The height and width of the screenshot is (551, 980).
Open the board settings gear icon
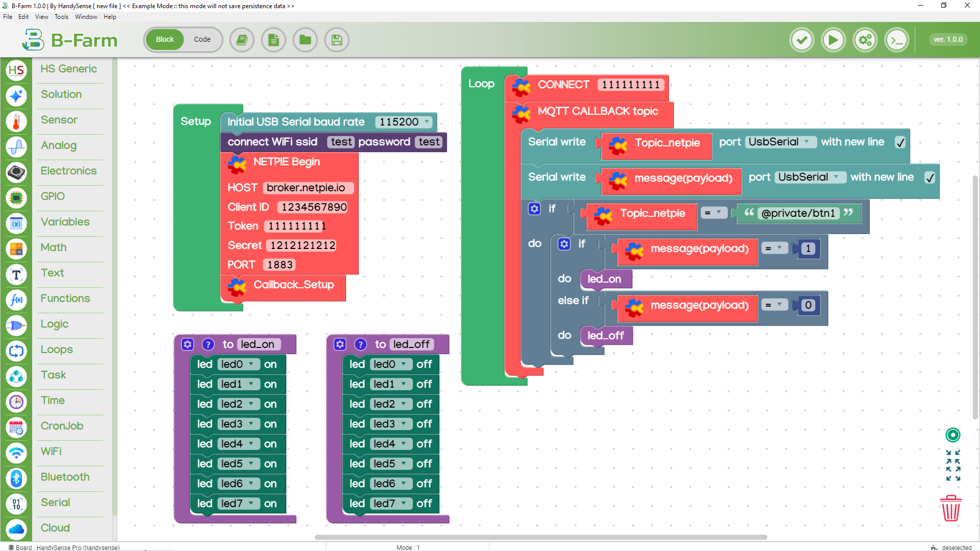pos(865,40)
